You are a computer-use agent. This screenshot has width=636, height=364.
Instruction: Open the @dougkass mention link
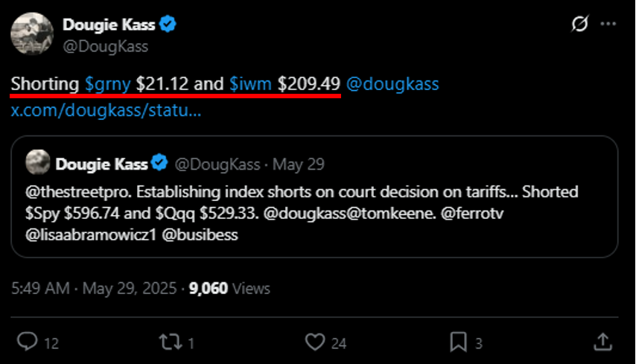(392, 84)
